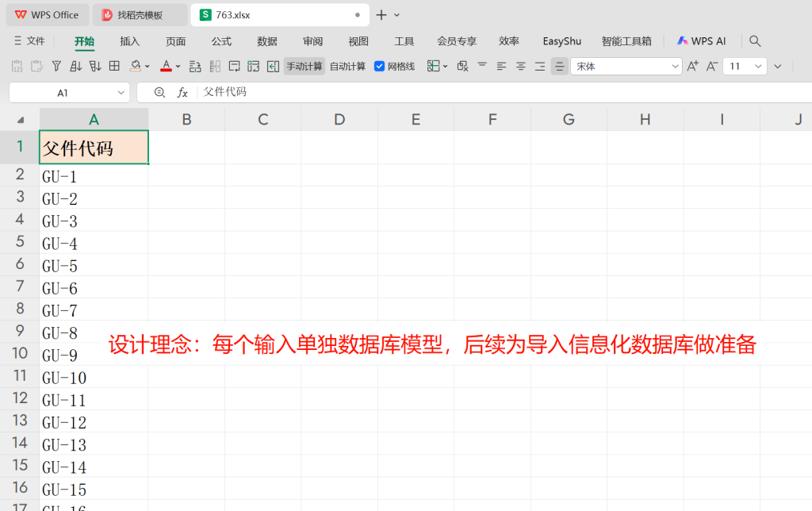
Task: Click the filter funnel icon
Action: pos(56,67)
